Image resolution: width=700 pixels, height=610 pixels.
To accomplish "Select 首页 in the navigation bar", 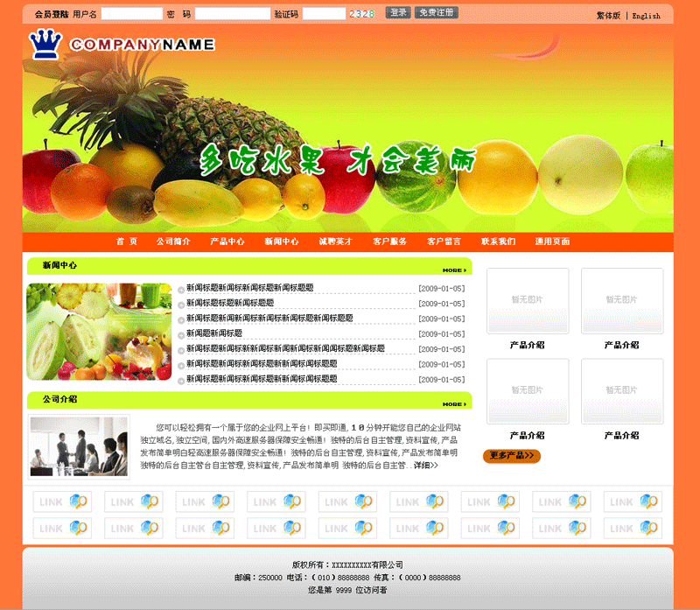I will [x=127, y=242].
